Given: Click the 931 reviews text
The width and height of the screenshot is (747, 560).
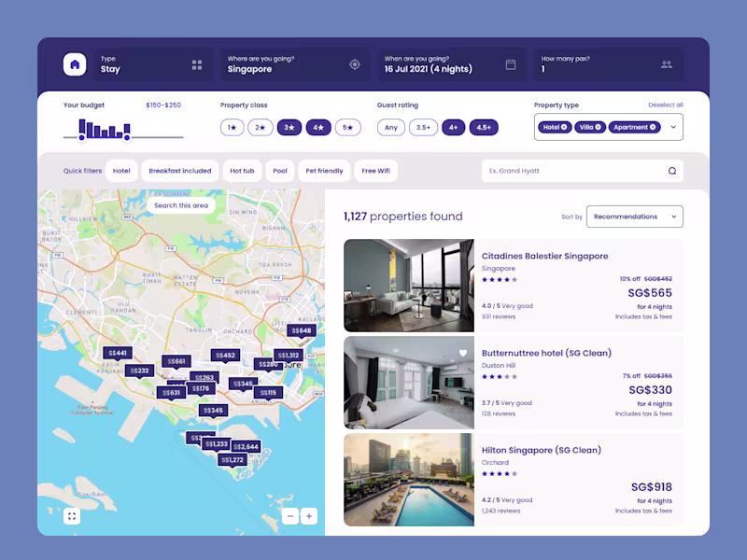Looking at the screenshot, I should 499,316.
